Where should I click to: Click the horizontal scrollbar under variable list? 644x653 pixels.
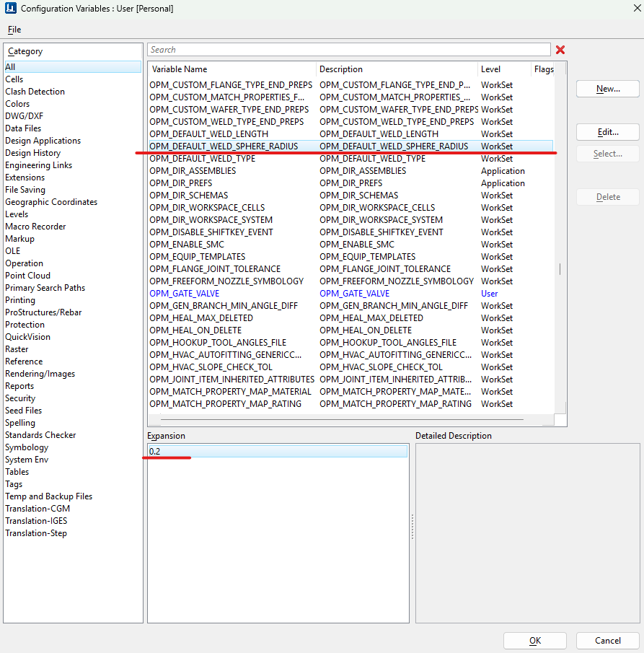(342, 419)
